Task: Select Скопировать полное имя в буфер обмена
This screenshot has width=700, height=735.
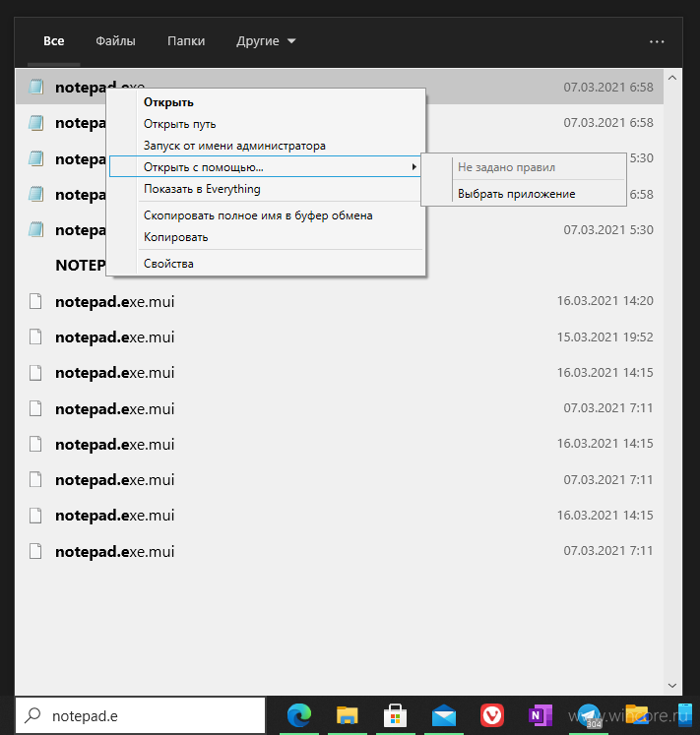Action: [x=258, y=215]
